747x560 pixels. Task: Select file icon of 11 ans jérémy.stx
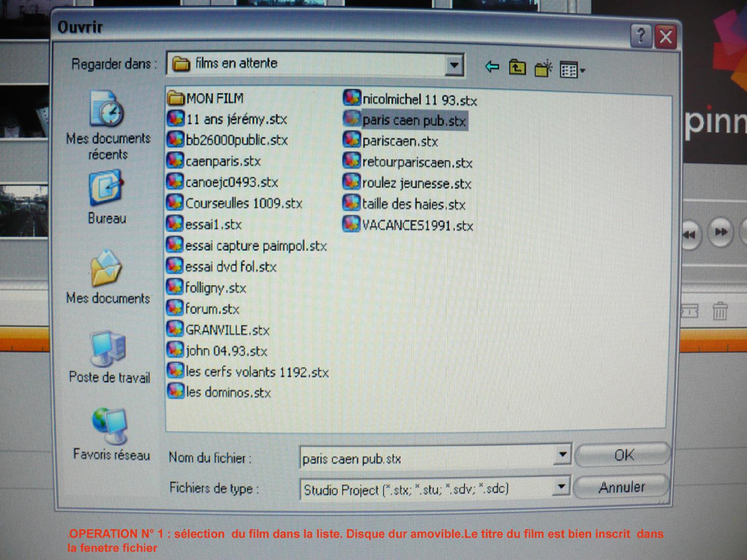coord(175,118)
